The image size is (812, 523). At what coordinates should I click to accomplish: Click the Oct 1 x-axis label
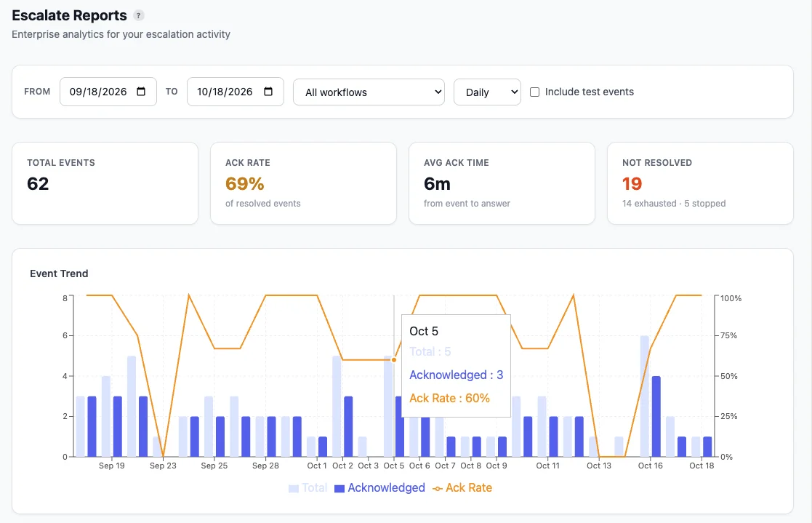317,466
